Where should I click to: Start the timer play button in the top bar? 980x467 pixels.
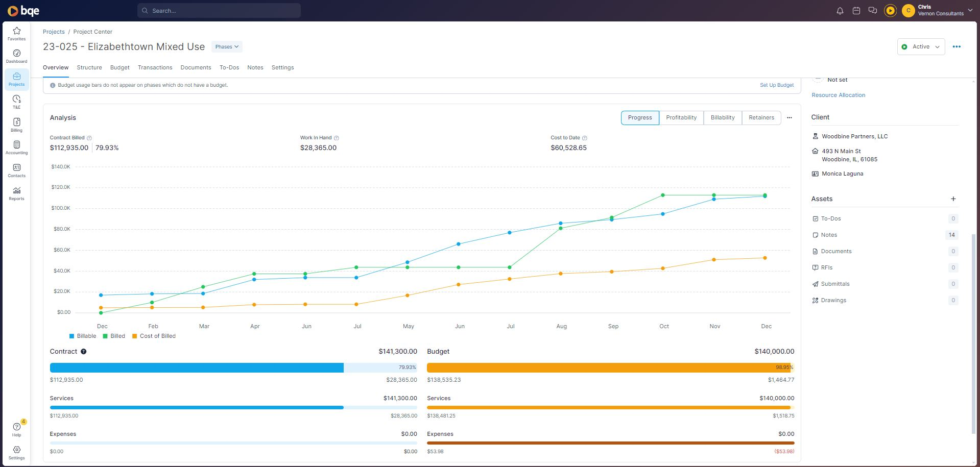890,11
